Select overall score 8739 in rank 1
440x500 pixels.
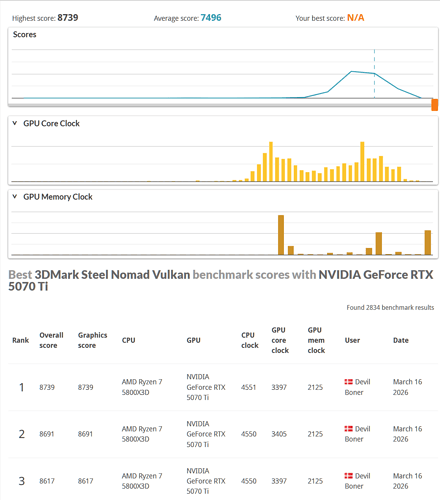click(47, 387)
